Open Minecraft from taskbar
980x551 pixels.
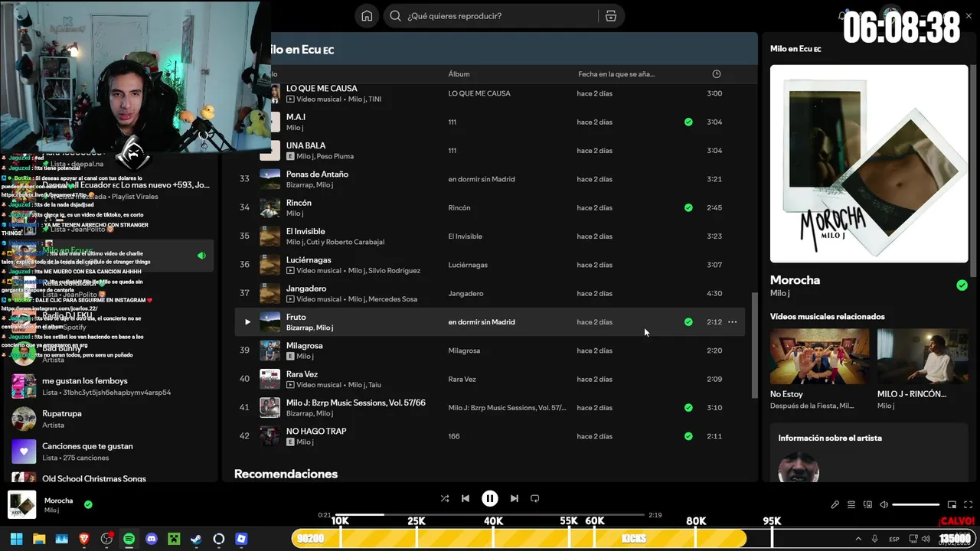(174, 539)
